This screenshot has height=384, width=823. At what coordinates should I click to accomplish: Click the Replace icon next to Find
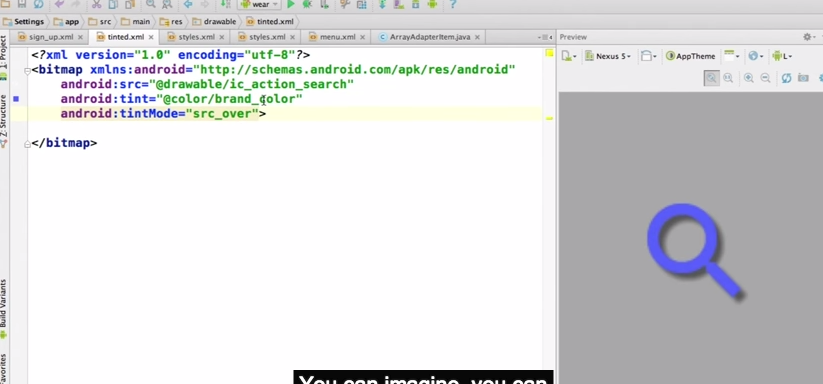(167, 4)
